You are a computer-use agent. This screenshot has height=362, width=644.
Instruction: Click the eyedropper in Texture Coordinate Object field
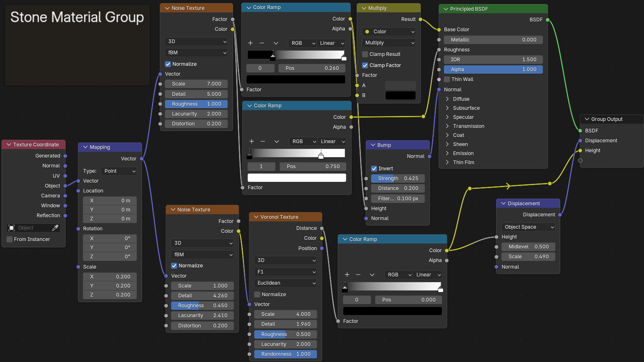point(55,228)
